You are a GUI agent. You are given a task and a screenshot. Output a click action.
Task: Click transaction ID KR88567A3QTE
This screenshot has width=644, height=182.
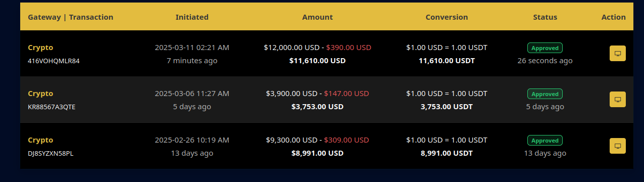52,107
